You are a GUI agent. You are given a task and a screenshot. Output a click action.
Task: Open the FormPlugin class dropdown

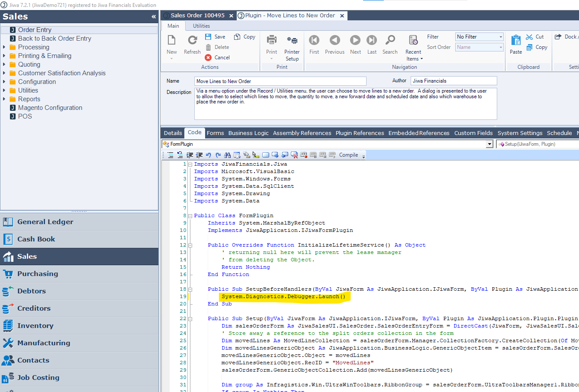[489, 144]
